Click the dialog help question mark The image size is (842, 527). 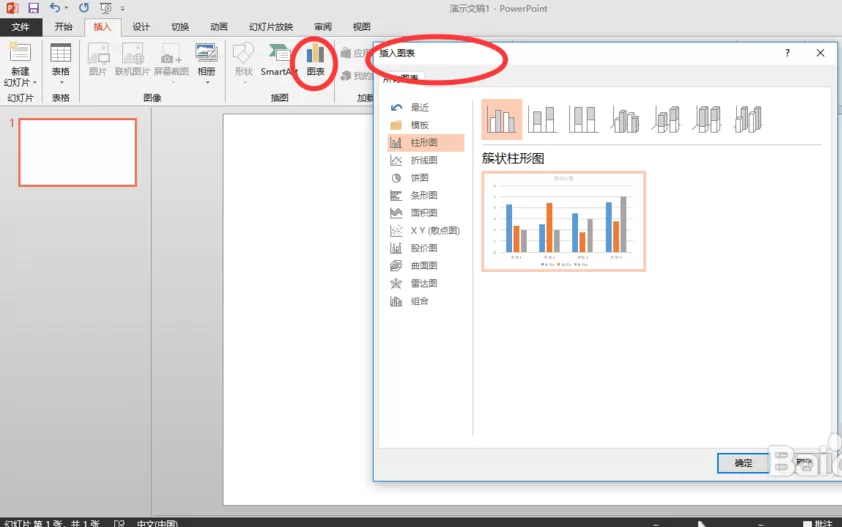point(787,53)
